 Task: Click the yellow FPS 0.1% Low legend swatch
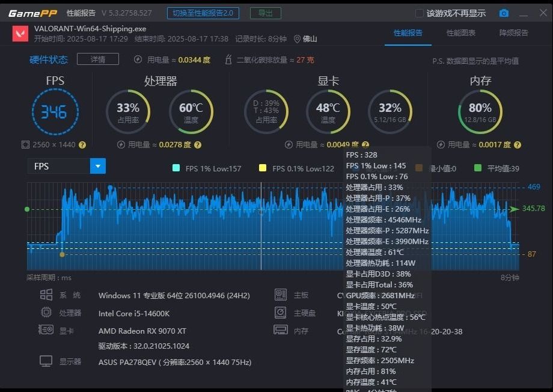(x=263, y=168)
